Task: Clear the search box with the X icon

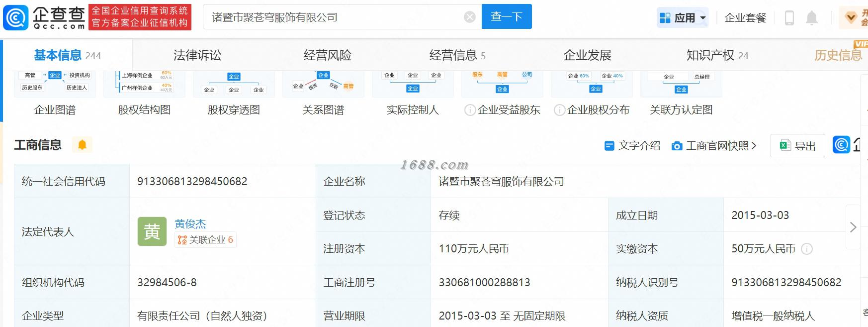Action: [469, 17]
